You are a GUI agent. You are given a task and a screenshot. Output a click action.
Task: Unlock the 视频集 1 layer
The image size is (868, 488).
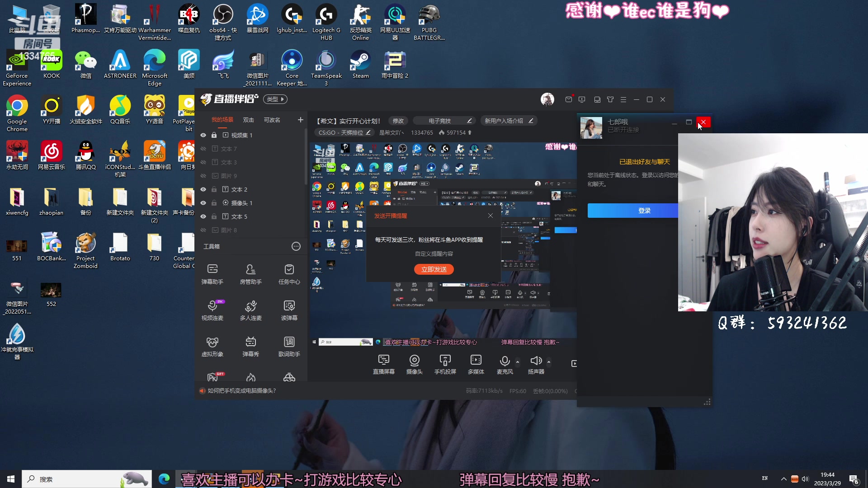pyautogui.click(x=214, y=135)
